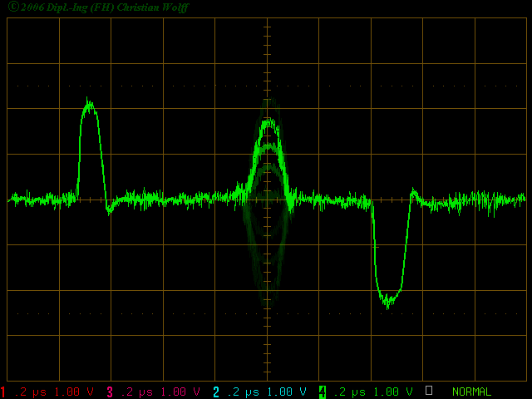The image size is (532, 399).
Task: Click channel 1 red 1.00 V scale
Action: click(74, 392)
